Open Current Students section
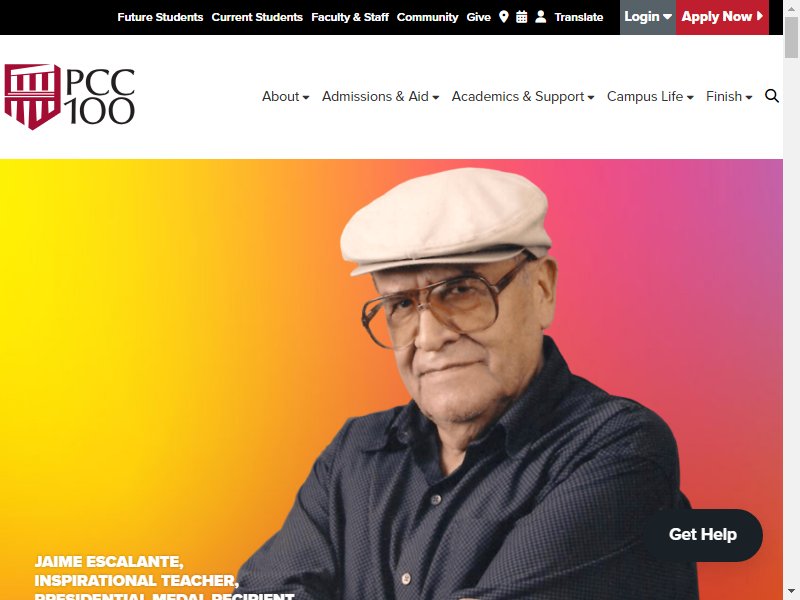Screen dimensions: 800x600 [257, 17]
